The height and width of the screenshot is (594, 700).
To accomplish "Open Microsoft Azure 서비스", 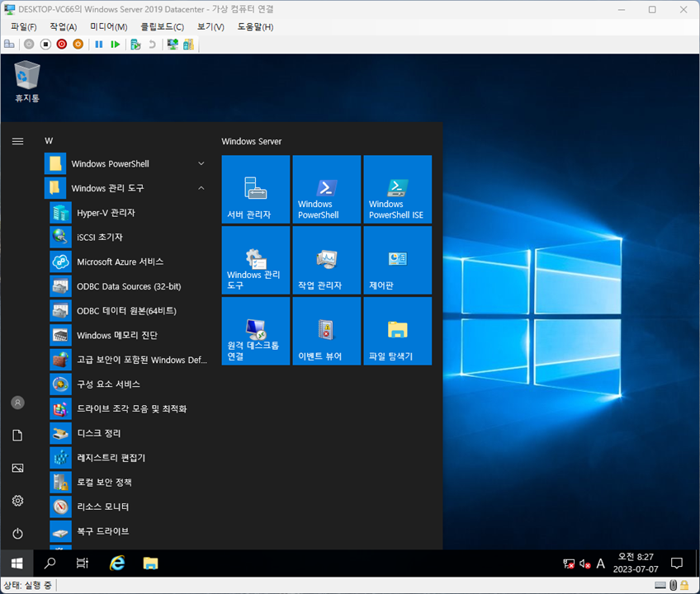I will pyautogui.click(x=129, y=262).
